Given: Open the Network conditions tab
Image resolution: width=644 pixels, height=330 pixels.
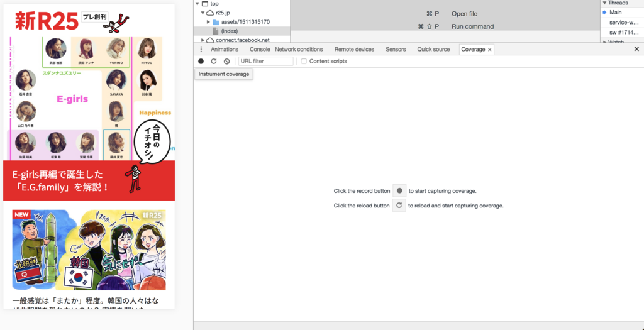Looking at the screenshot, I should coord(299,49).
